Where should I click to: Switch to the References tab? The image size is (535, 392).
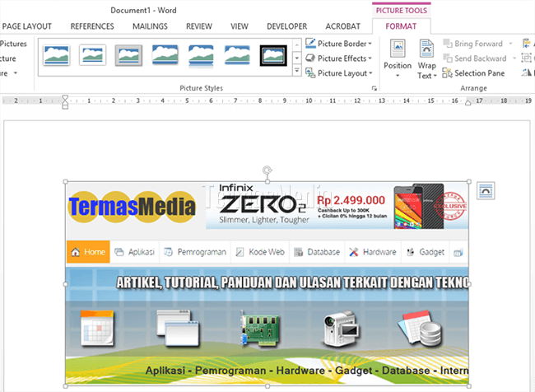click(x=92, y=26)
